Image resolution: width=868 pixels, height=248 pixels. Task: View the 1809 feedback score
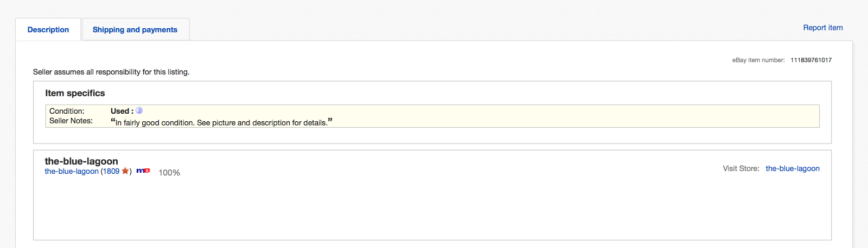[111, 171]
